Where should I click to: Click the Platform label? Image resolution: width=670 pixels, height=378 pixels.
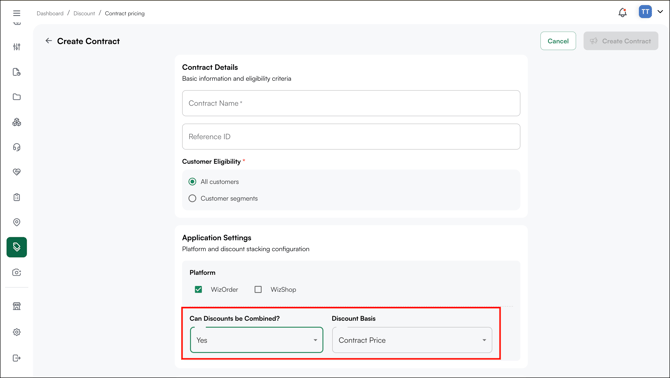203,273
